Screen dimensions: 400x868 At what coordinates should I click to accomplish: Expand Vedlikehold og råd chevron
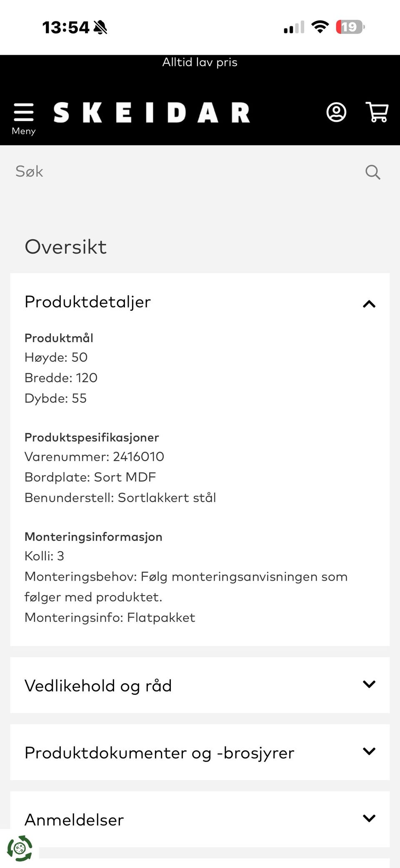(369, 684)
